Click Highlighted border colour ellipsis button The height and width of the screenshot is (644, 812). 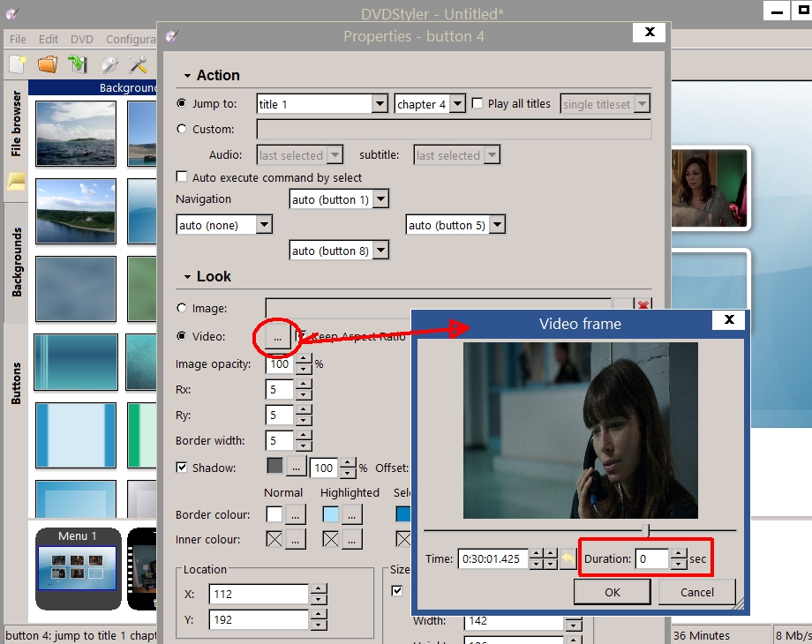pyautogui.click(x=351, y=515)
